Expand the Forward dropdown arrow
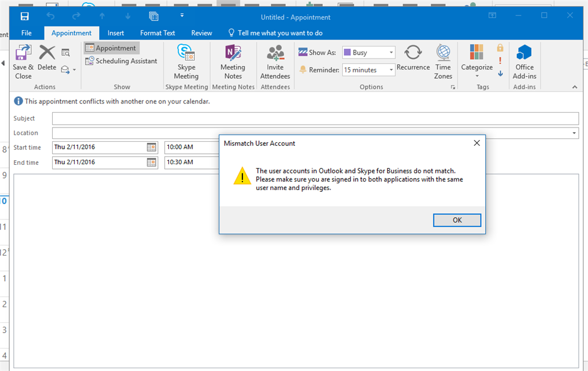Viewport: 588px width, 371px height. point(74,69)
